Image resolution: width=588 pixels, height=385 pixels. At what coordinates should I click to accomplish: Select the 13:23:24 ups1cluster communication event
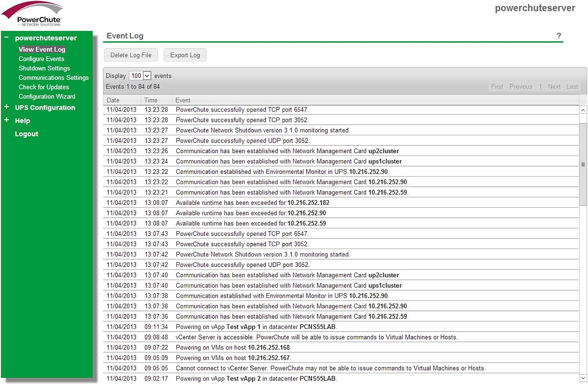click(341, 161)
